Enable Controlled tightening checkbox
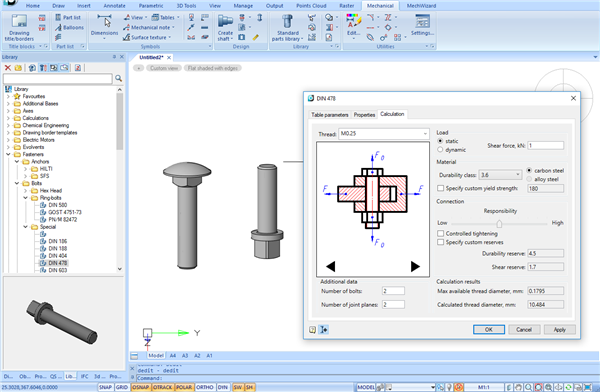 point(440,234)
